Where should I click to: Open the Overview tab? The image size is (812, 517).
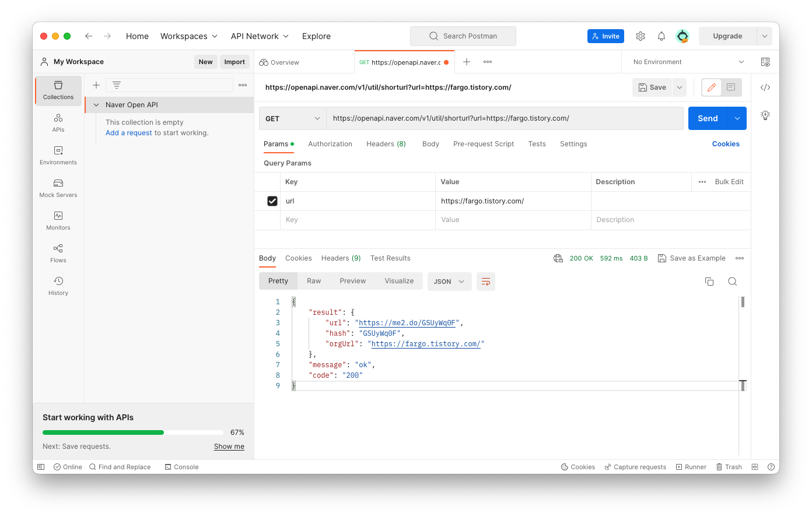[x=279, y=62]
